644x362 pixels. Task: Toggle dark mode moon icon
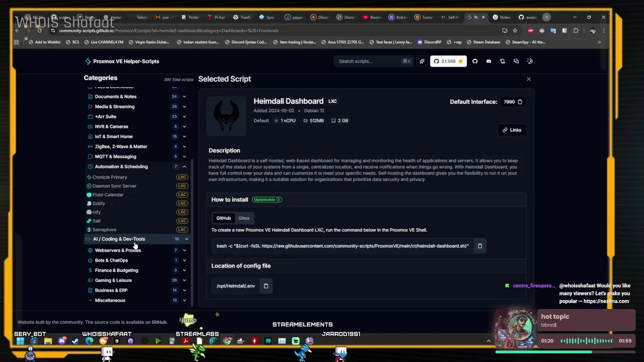click(530, 61)
